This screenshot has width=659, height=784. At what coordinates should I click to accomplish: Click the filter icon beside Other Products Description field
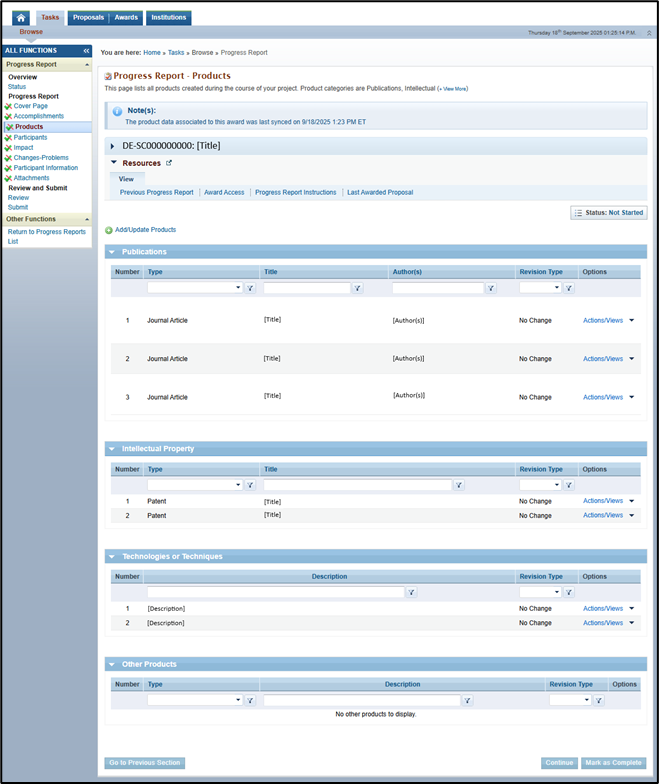pos(467,701)
